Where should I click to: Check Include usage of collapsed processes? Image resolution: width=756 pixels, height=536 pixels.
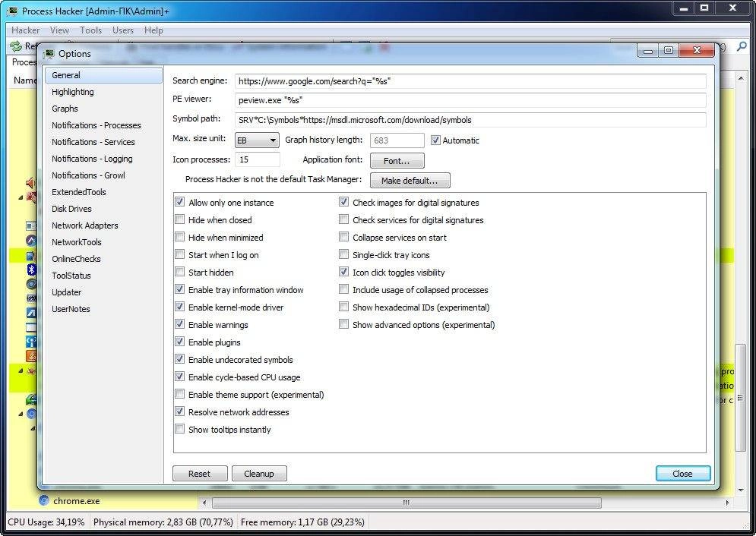(343, 289)
